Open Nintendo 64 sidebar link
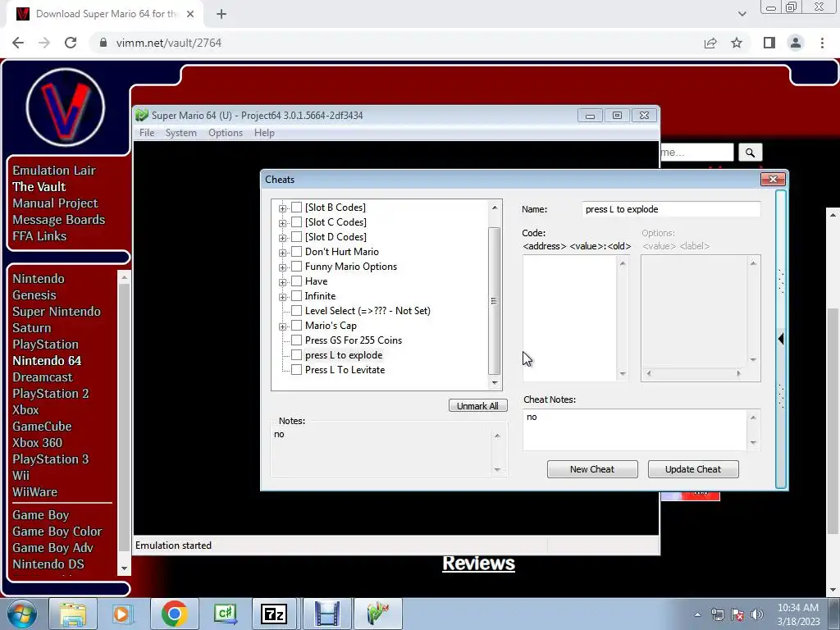 click(47, 361)
